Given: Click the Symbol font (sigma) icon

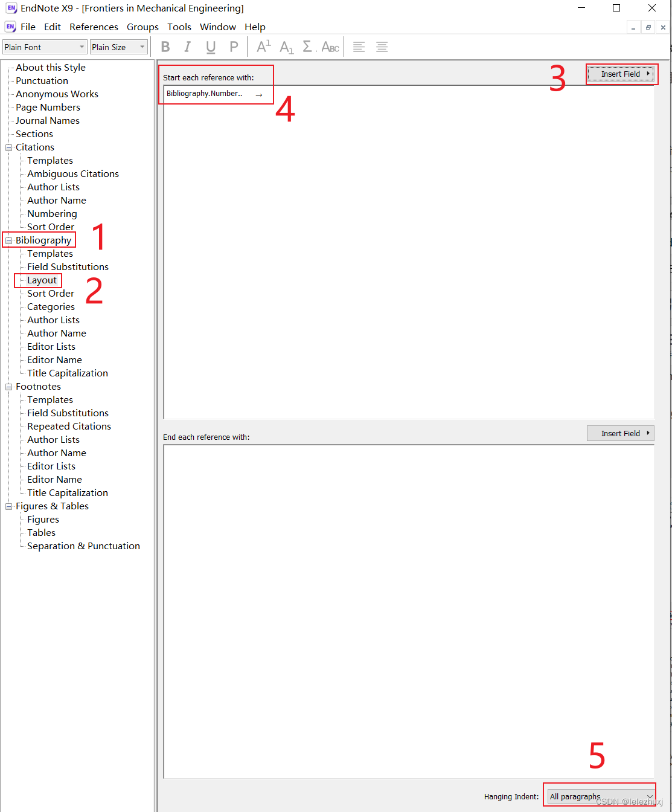Looking at the screenshot, I should 307,47.
